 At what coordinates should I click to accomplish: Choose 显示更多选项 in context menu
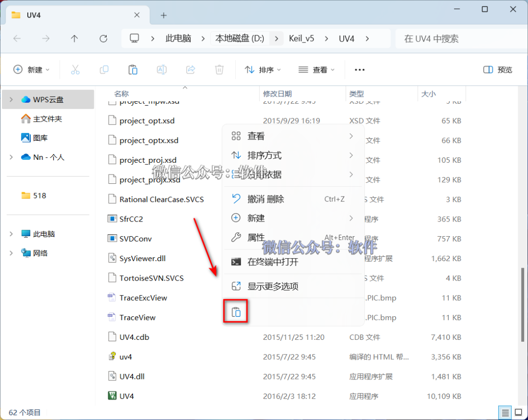click(293, 287)
